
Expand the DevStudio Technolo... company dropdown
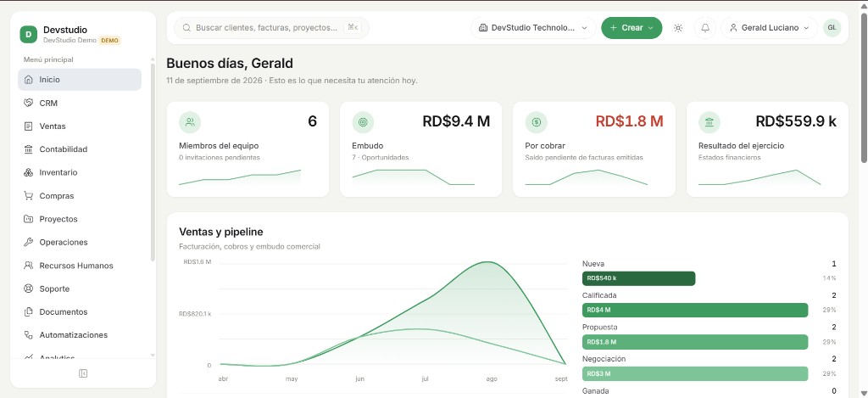point(533,28)
